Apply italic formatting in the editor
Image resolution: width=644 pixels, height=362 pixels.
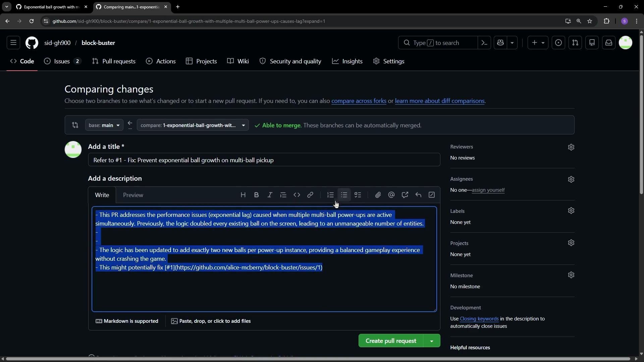point(270,195)
